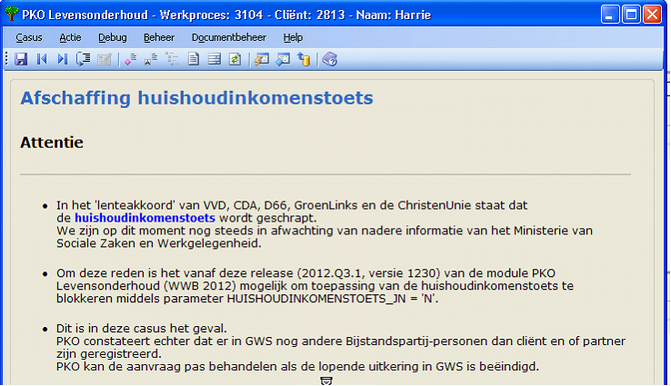The width and height of the screenshot is (671, 386).
Task: Open the blue-lined document page icon
Action: 193,59
